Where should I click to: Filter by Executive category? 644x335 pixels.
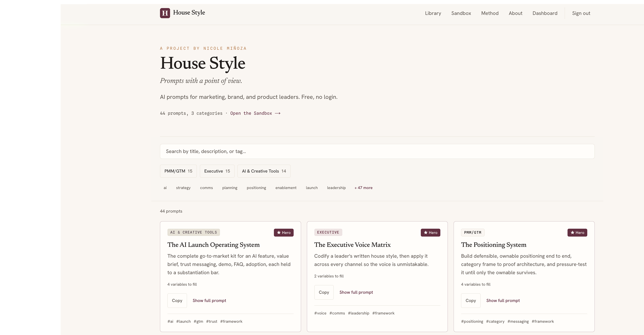tap(217, 171)
